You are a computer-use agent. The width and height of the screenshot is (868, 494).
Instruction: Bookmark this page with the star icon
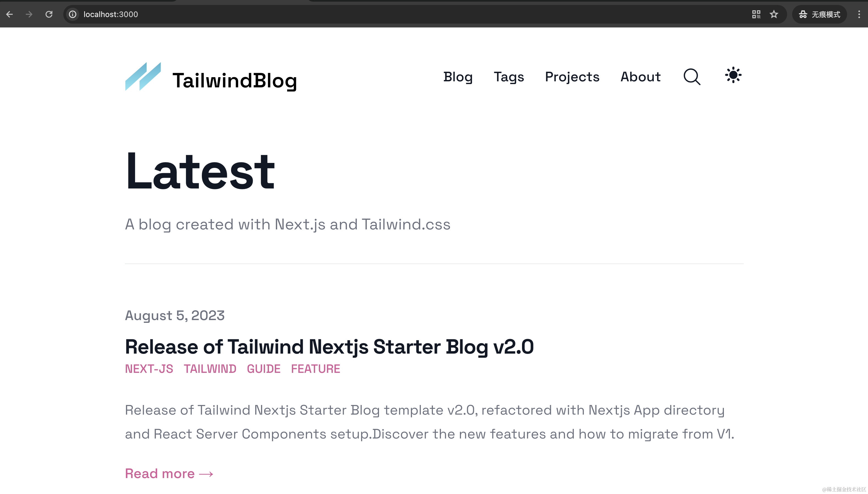(774, 14)
